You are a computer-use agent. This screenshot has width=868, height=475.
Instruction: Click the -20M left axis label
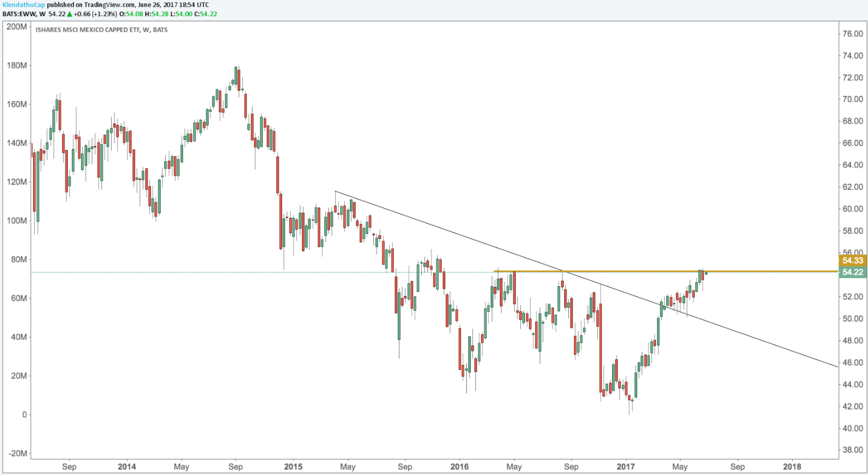pyautogui.click(x=17, y=453)
